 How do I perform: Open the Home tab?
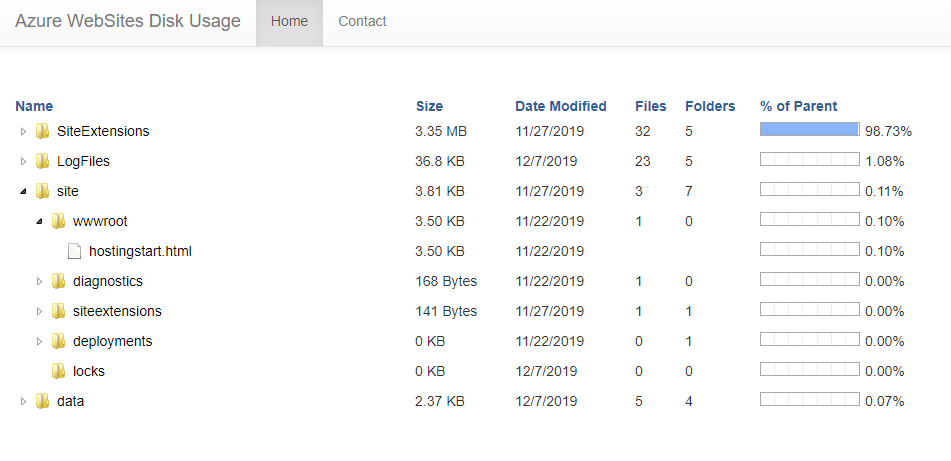click(x=289, y=21)
